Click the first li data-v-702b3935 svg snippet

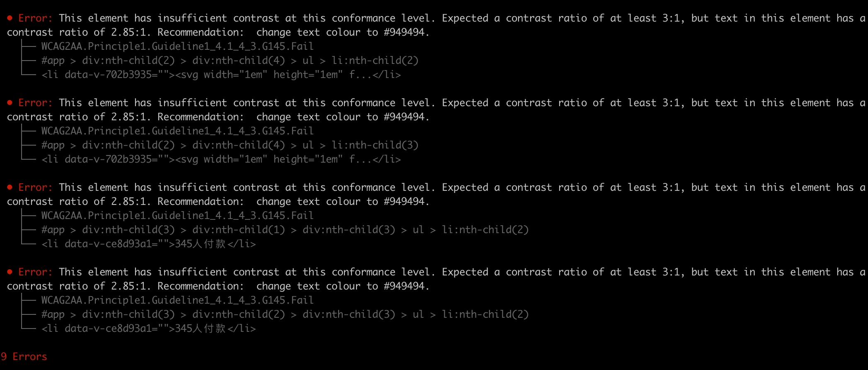(221, 75)
